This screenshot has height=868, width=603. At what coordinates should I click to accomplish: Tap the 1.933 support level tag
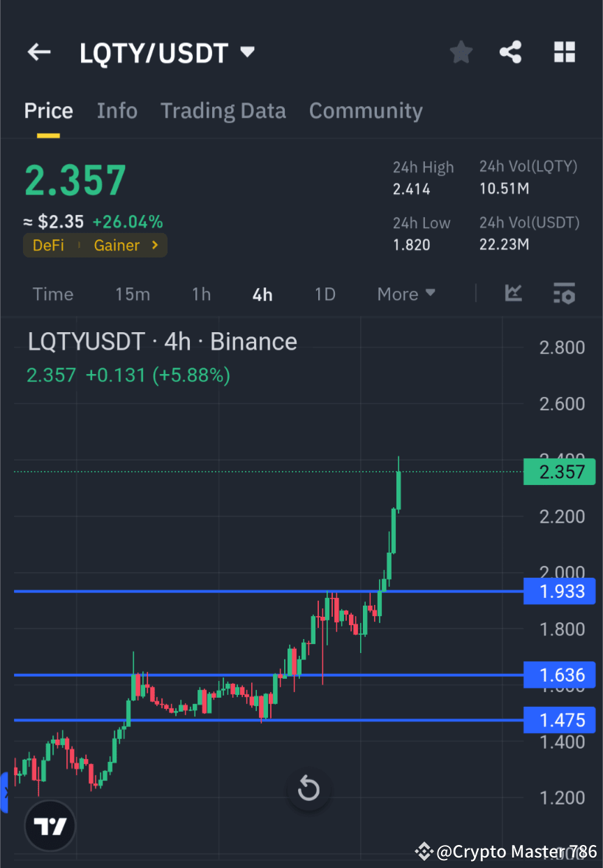point(559,591)
